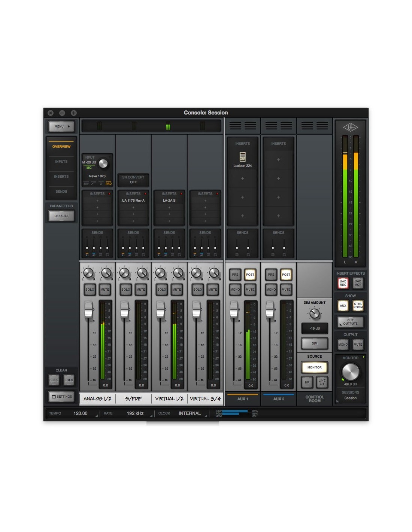
Task: Open the CLOCK source INTERNAL menu
Action: [190, 413]
